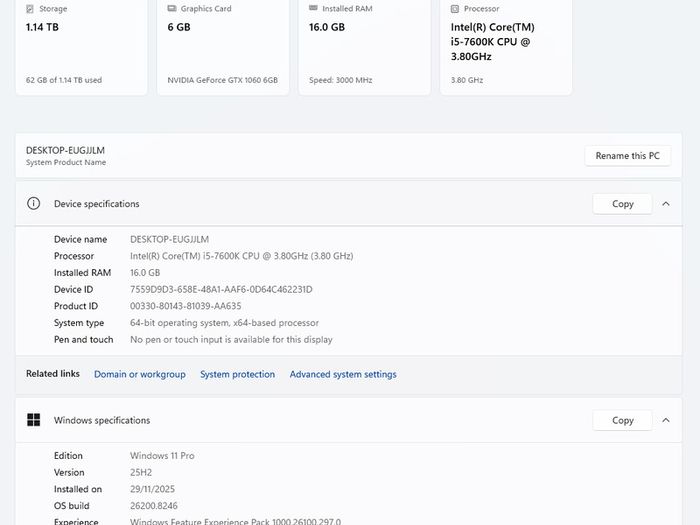Click the Windows specifications heading text
The width and height of the screenshot is (700, 525).
tap(102, 421)
